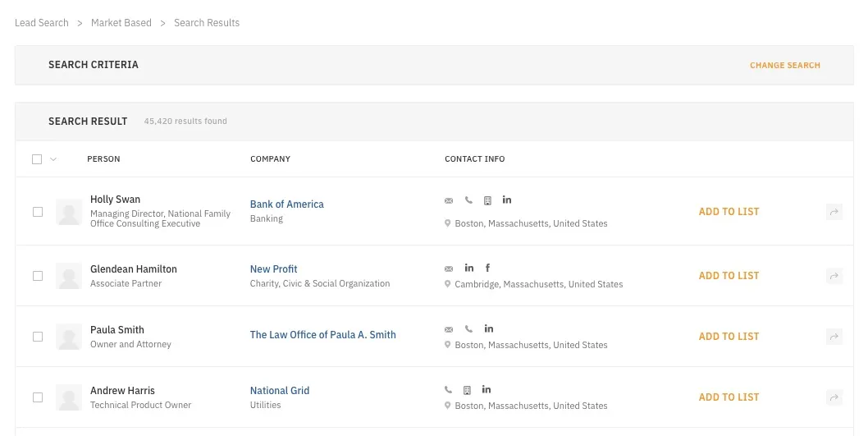Viewport: 868px width, 436px height.
Task: Open The Law Office of Paula A. Smith
Action: pos(322,335)
